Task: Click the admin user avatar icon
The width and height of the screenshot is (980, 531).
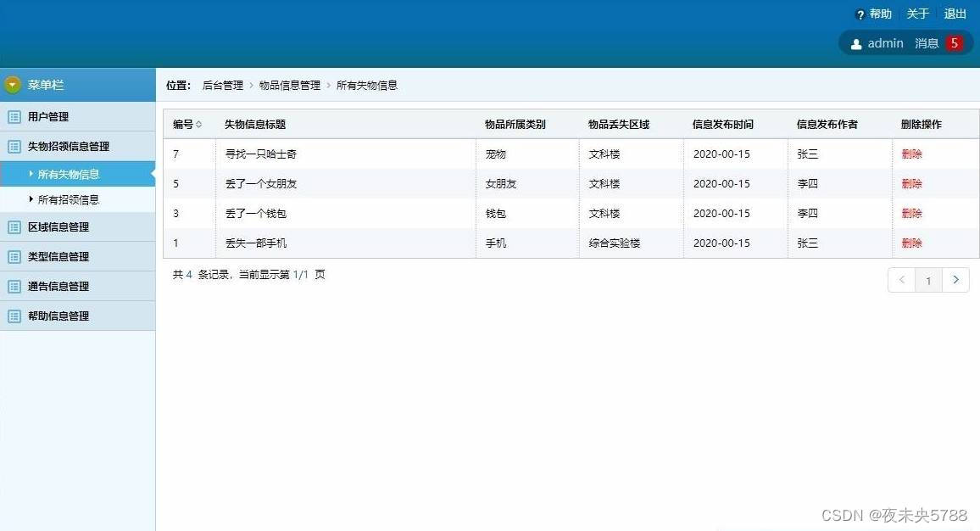Action: (x=856, y=44)
